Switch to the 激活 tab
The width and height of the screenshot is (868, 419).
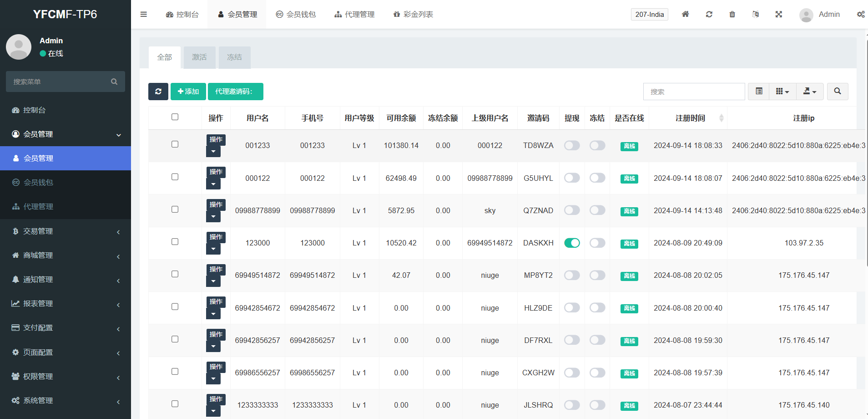tap(199, 57)
